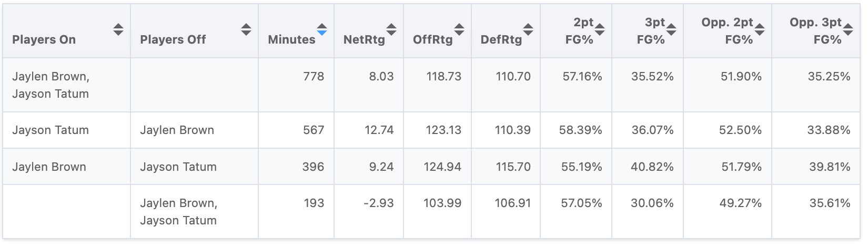Select the 778 minutes cell
This screenshot has height=247, width=868.
pyautogui.click(x=314, y=77)
